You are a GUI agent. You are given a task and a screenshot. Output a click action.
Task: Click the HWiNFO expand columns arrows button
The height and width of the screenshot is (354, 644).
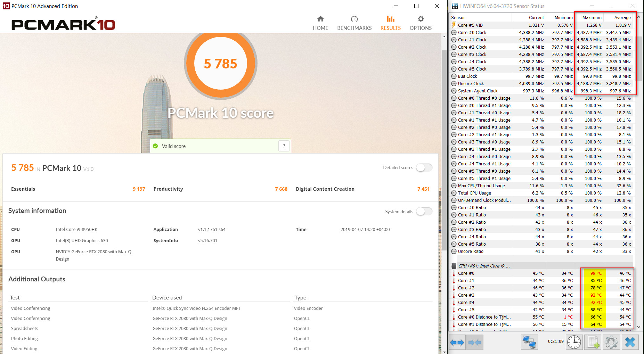pyautogui.click(x=457, y=343)
